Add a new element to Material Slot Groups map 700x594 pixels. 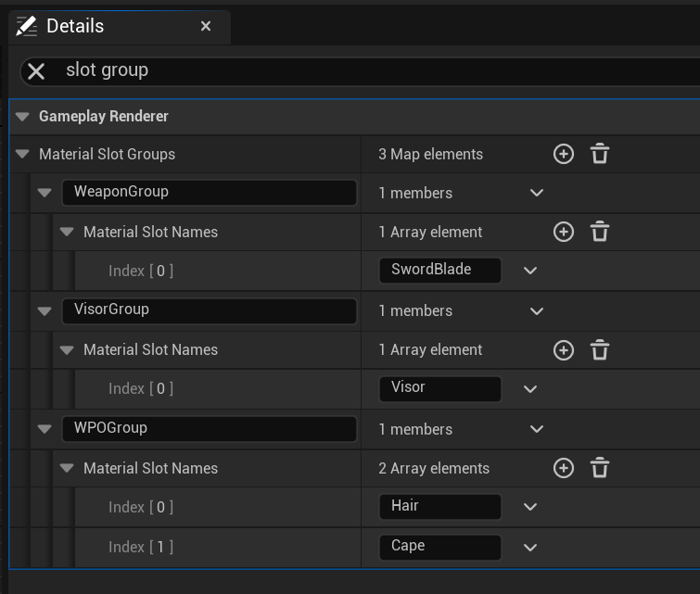[x=564, y=154]
